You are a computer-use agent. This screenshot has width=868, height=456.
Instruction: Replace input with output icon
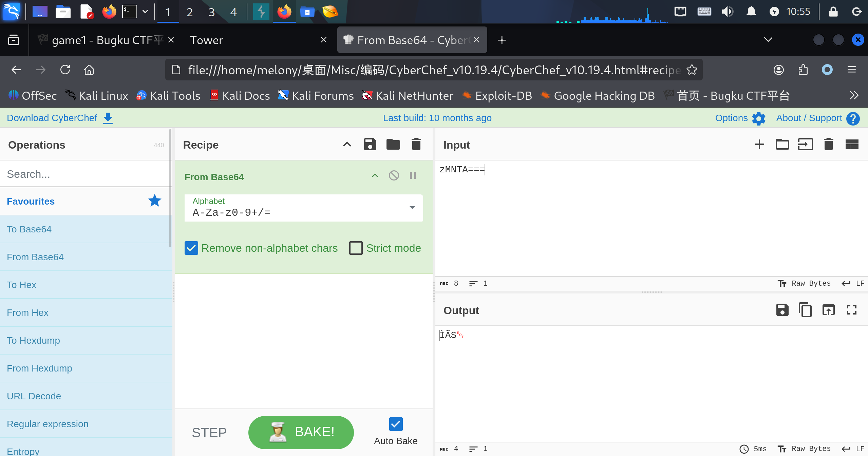tap(828, 310)
